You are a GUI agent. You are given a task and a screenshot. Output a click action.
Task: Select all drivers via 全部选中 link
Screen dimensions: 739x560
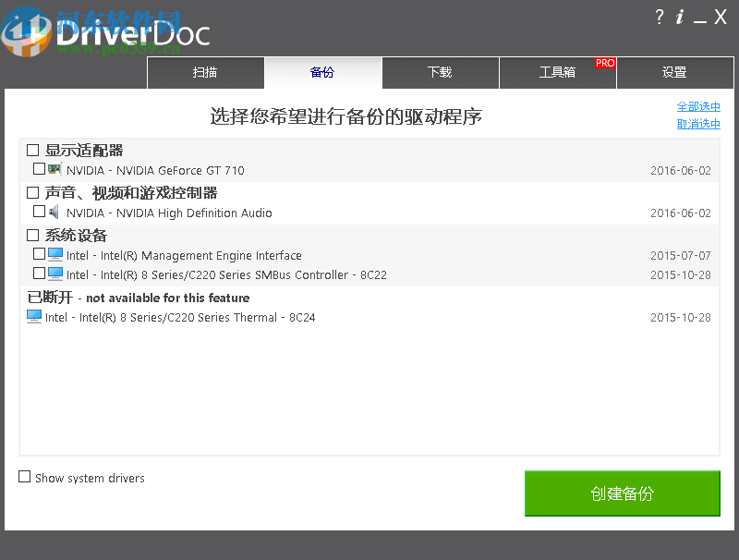click(697, 106)
